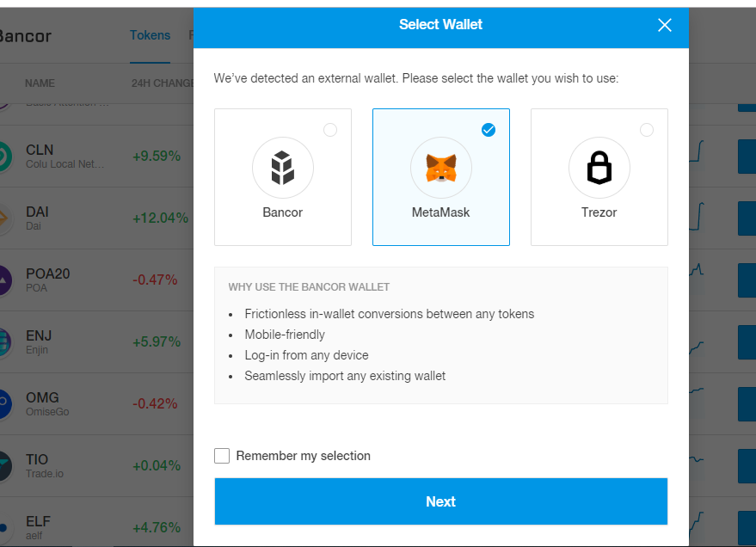
Task: Click the CLN token icon
Action: tap(3, 157)
